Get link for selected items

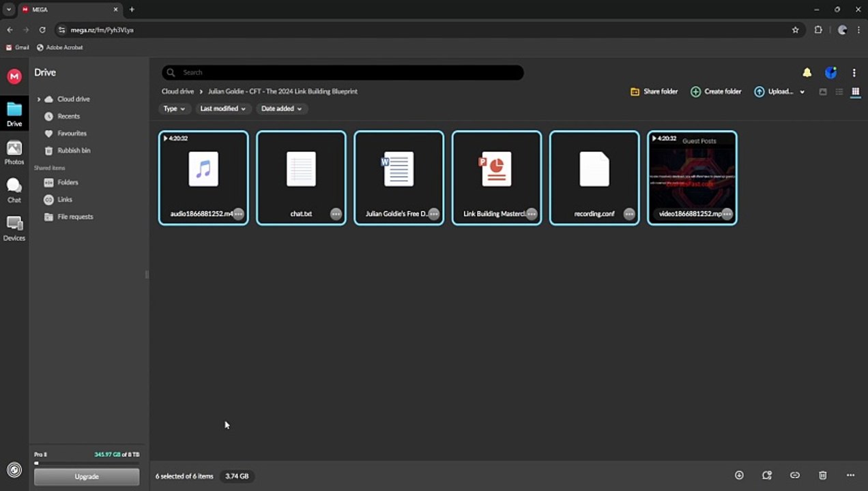click(x=795, y=475)
